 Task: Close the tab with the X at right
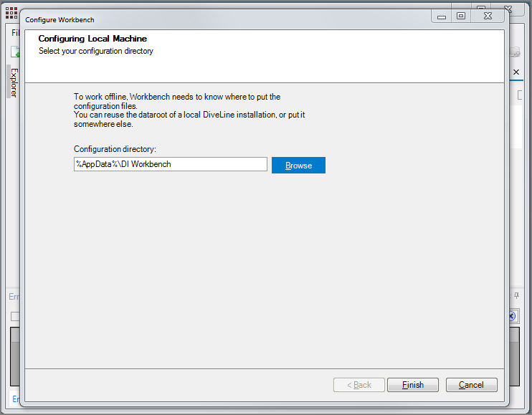pos(516,72)
